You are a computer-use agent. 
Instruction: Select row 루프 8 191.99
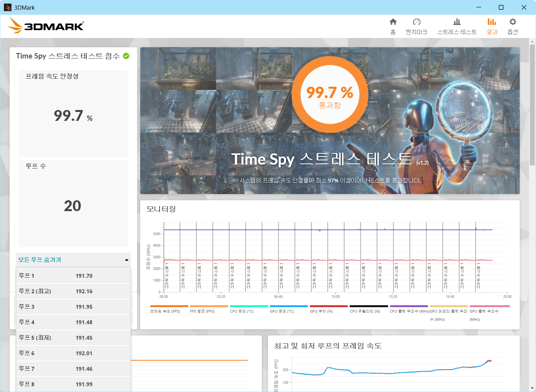(73, 384)
